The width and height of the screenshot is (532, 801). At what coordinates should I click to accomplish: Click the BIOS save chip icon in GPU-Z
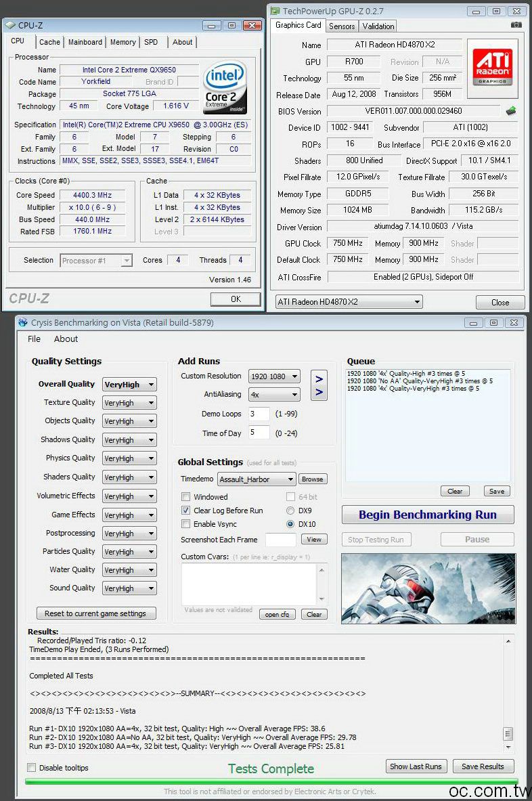[x=510, y=110]
